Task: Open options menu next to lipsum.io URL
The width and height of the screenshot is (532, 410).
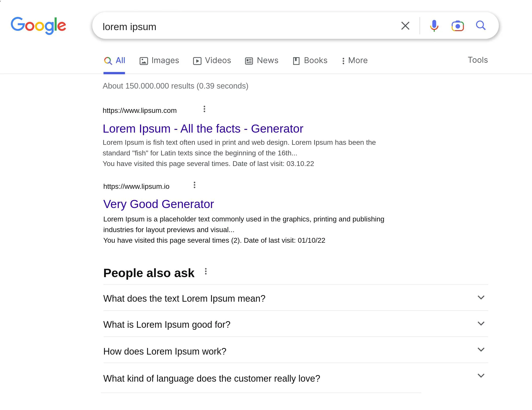Action: click(x=194, y=185)
